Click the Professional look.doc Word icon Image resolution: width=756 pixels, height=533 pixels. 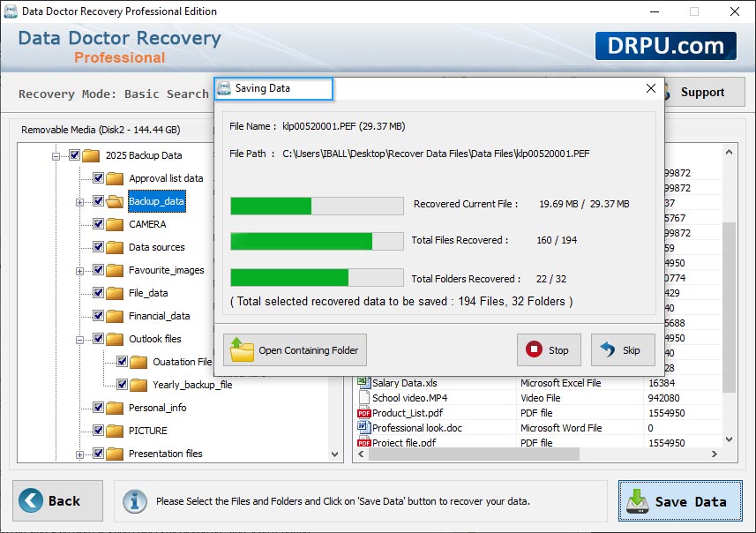[x=363, y=427]
